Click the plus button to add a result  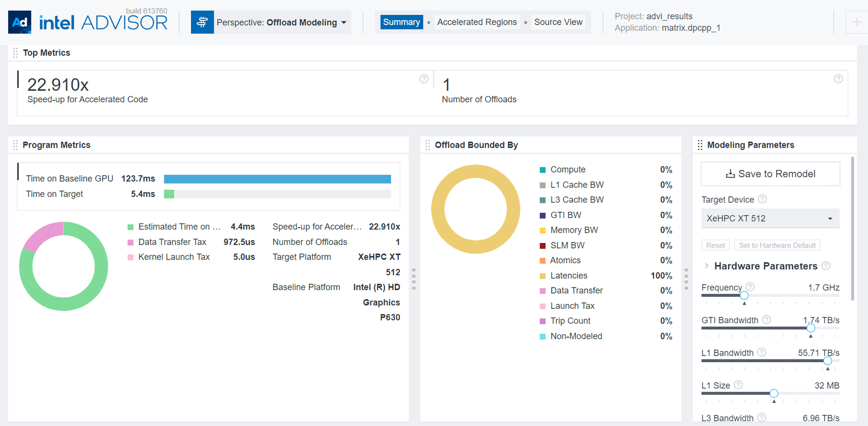point(856,22)
